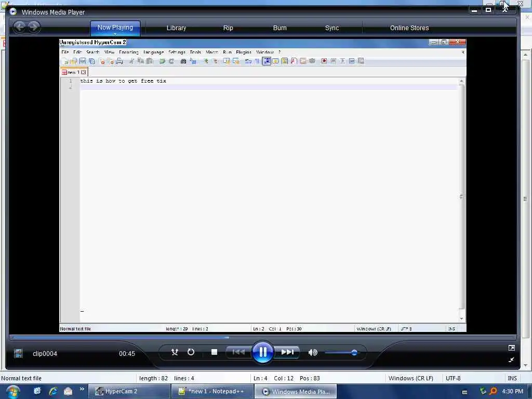Click 'length : 82' in Notepad++ status bar
532x399 pixels.
[153, 378]
